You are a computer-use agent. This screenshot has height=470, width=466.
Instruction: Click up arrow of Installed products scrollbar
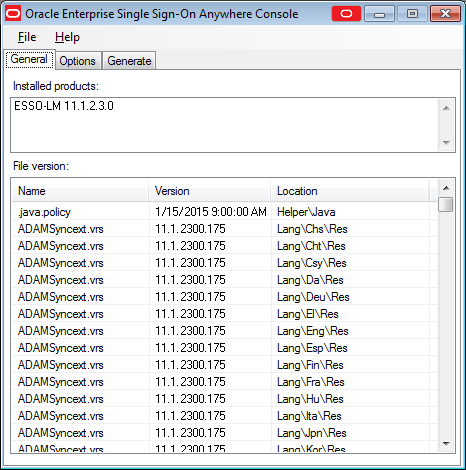click(446, 108)
